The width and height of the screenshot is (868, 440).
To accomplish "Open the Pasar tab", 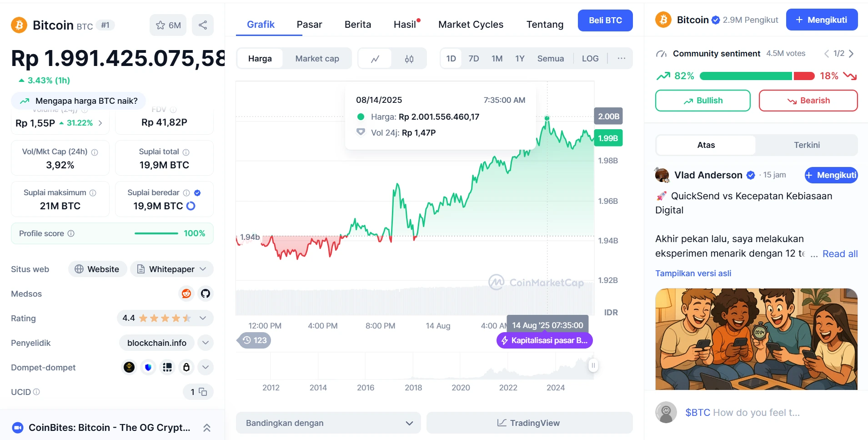I will [309, 25].
